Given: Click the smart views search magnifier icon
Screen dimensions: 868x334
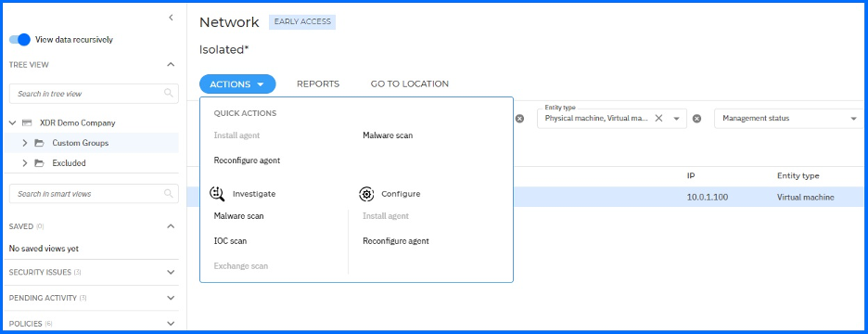Looking at the screenshot, I should pos(169,194).
